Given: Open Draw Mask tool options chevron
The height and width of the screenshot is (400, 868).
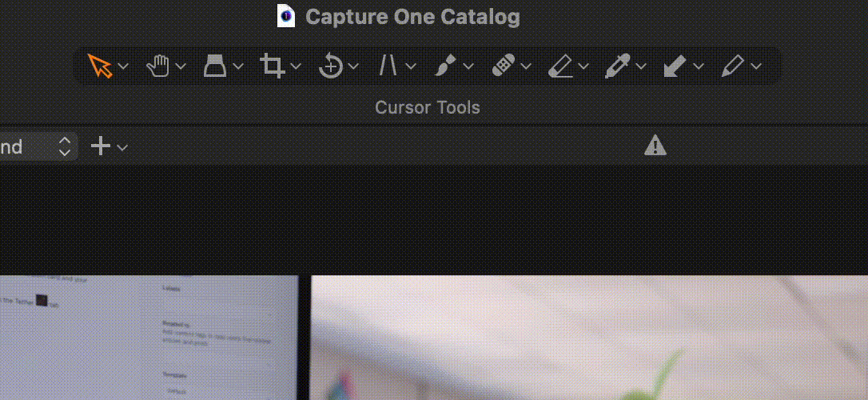Looking at the screenshot, I should point(468,66).
